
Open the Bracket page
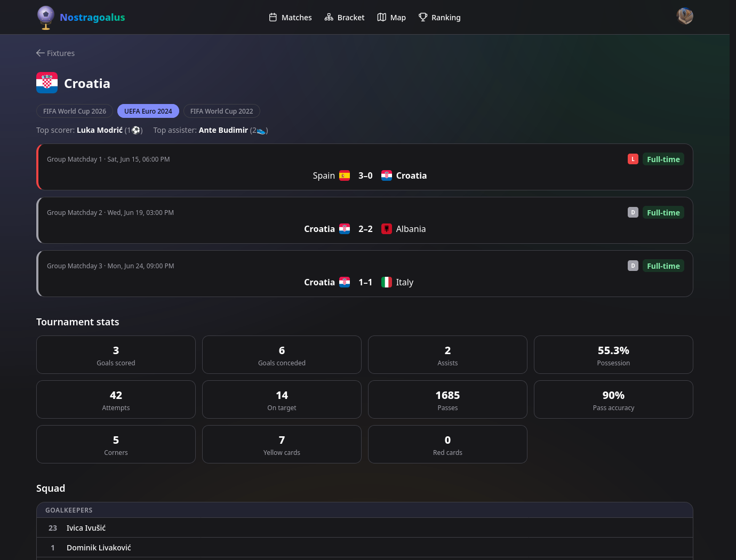click(345, 18)
